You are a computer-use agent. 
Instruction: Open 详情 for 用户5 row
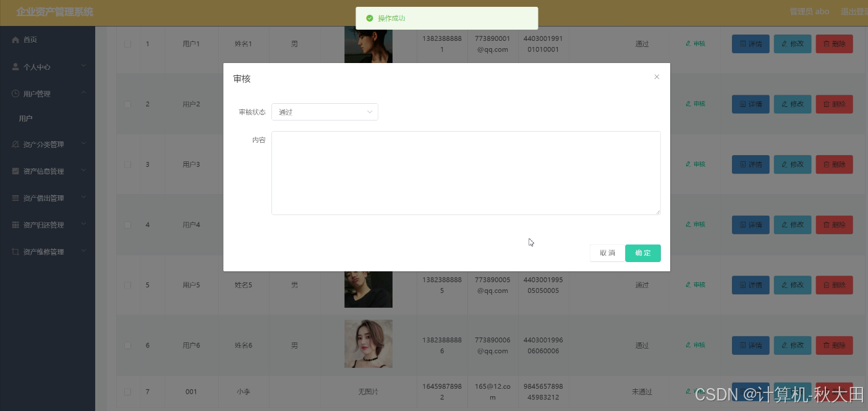click(x=751, y=285)
